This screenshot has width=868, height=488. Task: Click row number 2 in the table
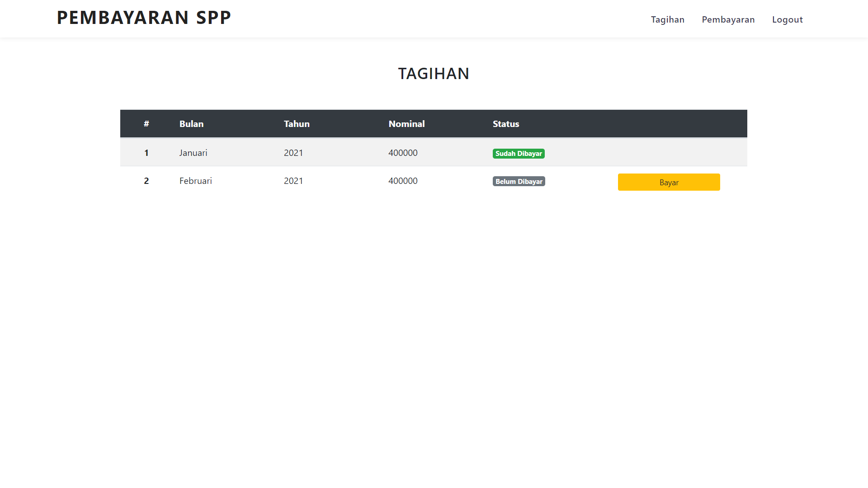click(x=146, y=181)
